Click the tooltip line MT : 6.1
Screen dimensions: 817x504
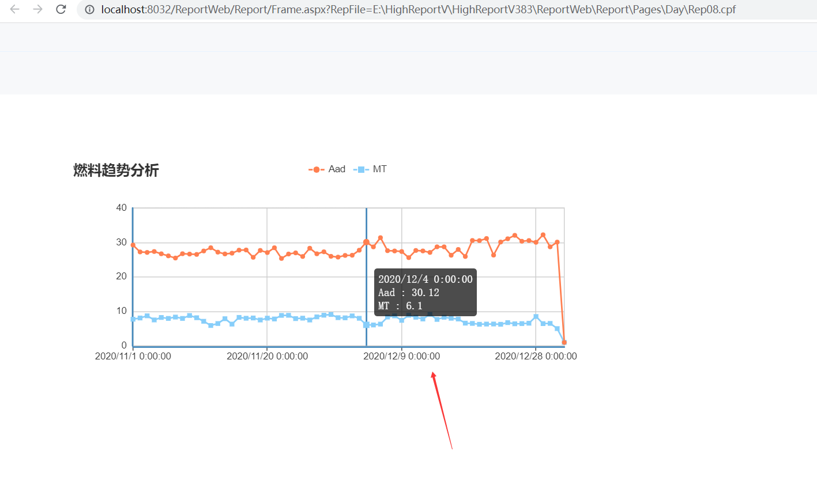[400, 306]
